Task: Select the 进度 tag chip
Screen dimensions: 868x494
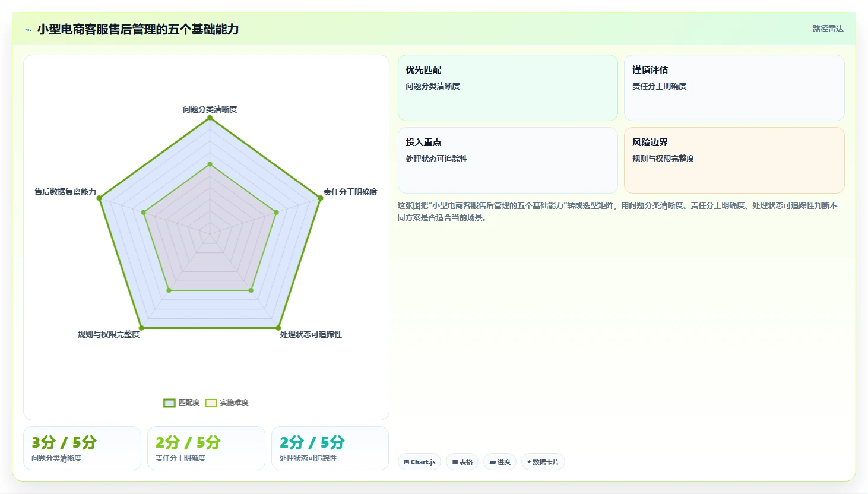Action: pos(500,462)
